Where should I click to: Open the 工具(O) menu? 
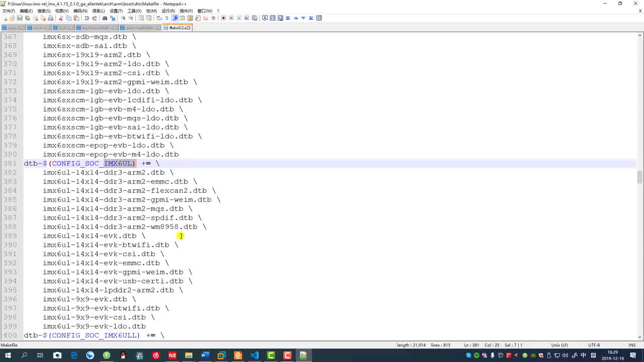(x=134, y=11)
